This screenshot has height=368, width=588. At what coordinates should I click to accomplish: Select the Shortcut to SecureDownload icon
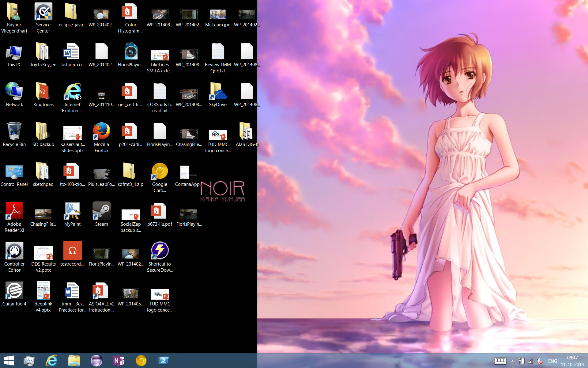[x=160, y=251]
